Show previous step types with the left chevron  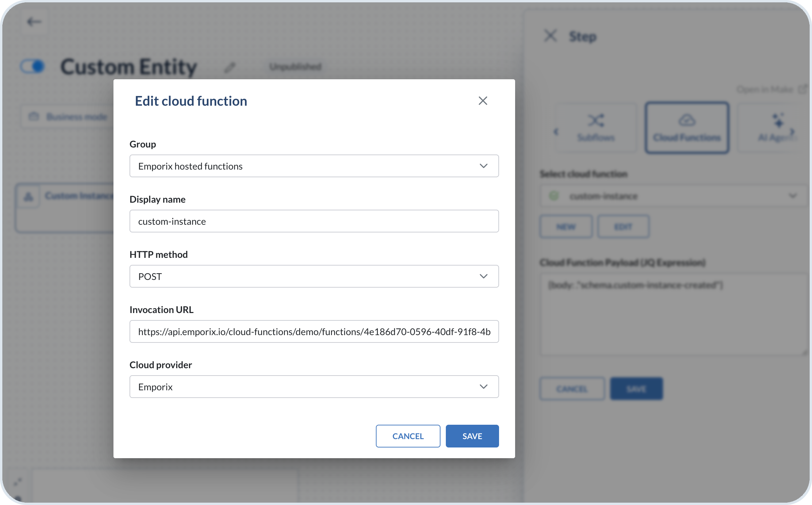[556, 132]
